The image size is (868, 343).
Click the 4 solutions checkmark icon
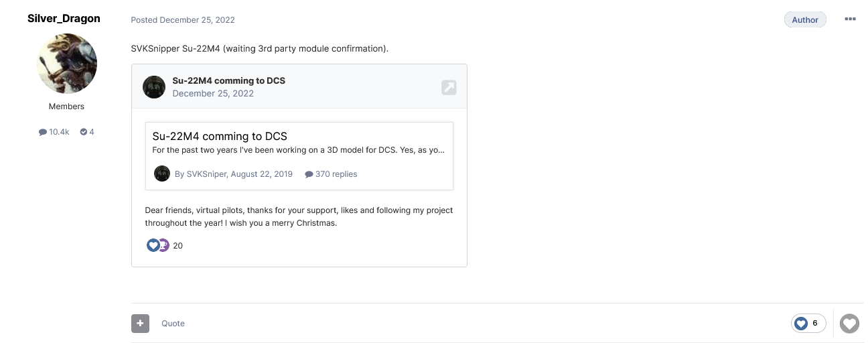click(84, 132)
